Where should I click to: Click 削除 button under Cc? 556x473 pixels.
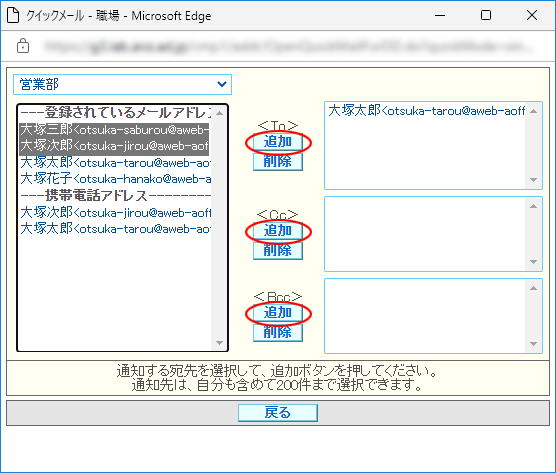pyautogui.click(x=278, y=251)
